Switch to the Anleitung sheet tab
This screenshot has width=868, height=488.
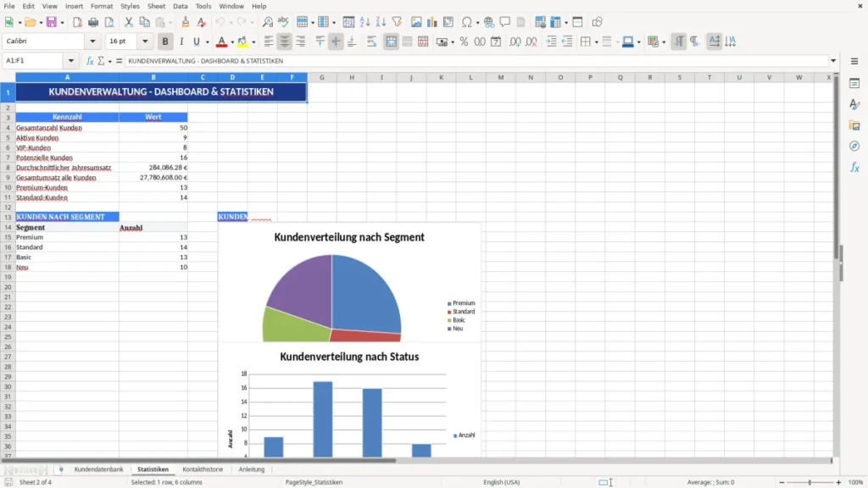coord(251,469)
